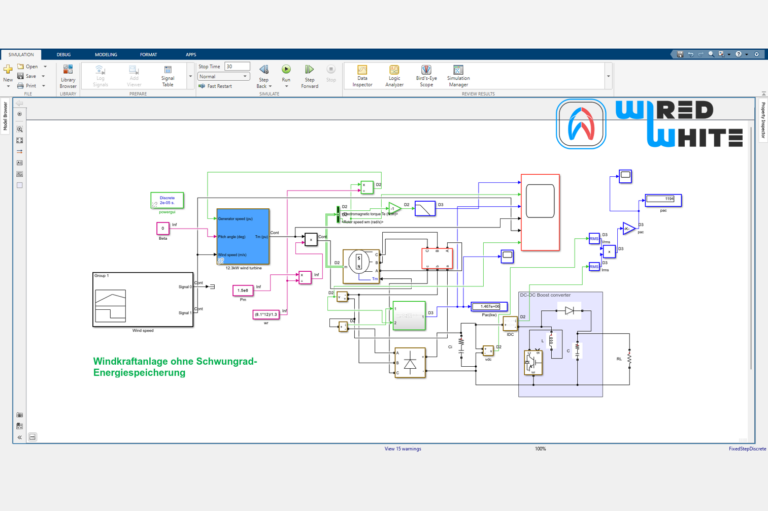The image size is (768, 511).
Task: Collapse the palette with double-chevron icon
Action: (x=20, y=437)
